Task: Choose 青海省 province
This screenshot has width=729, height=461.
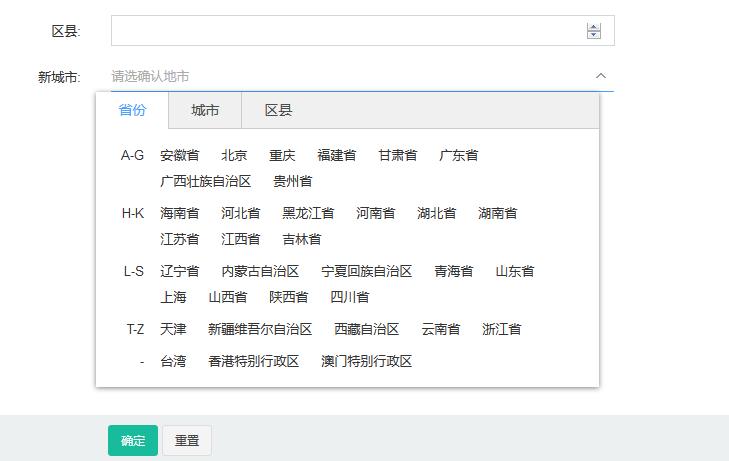Action: coord(453,271)
